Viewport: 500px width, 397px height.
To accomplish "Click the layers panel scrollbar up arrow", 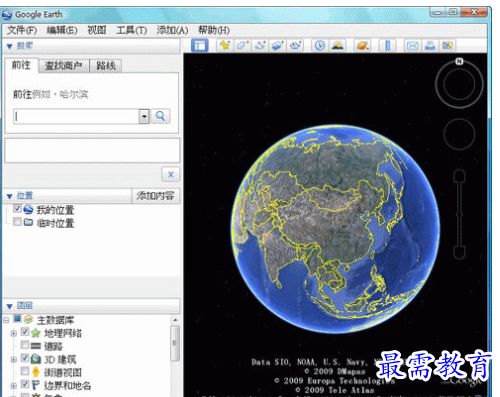I will (x=175, y=320).
